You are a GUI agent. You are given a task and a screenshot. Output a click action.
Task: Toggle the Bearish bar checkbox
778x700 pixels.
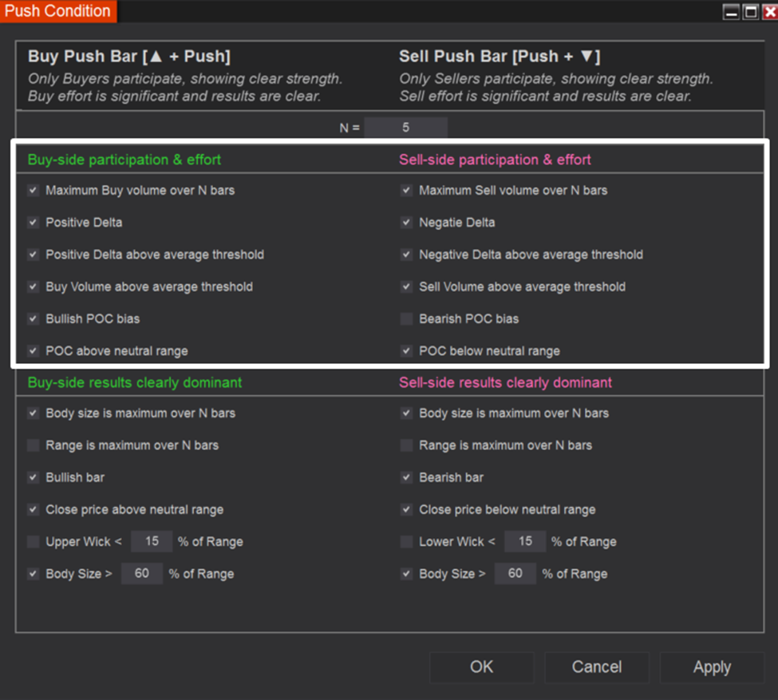406,477
